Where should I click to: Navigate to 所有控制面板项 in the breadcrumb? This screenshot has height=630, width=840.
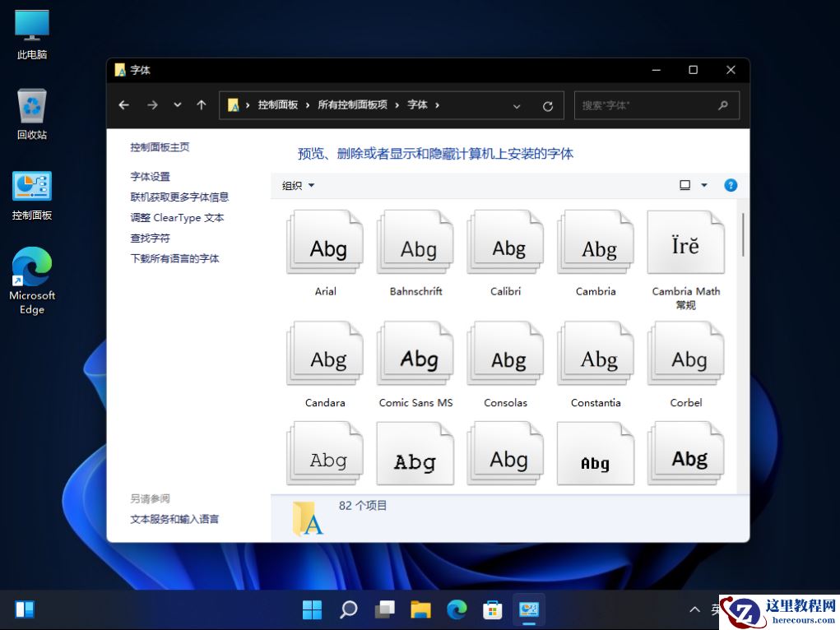pos(355,104)
